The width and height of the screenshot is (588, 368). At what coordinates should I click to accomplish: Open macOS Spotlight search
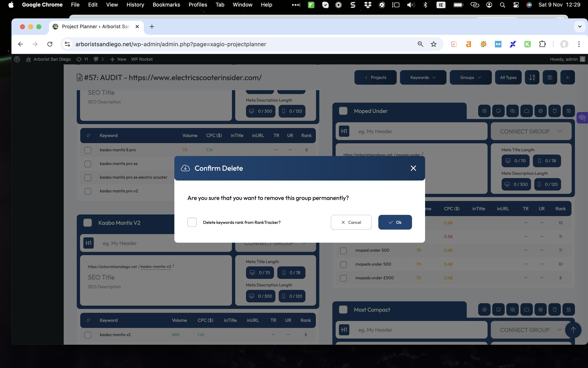tap(502, 5)
